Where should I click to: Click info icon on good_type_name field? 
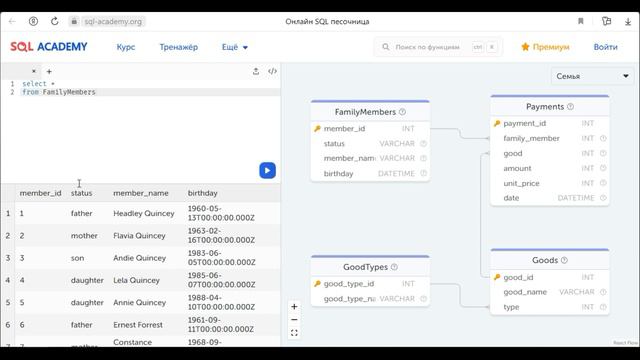(423, 299)
